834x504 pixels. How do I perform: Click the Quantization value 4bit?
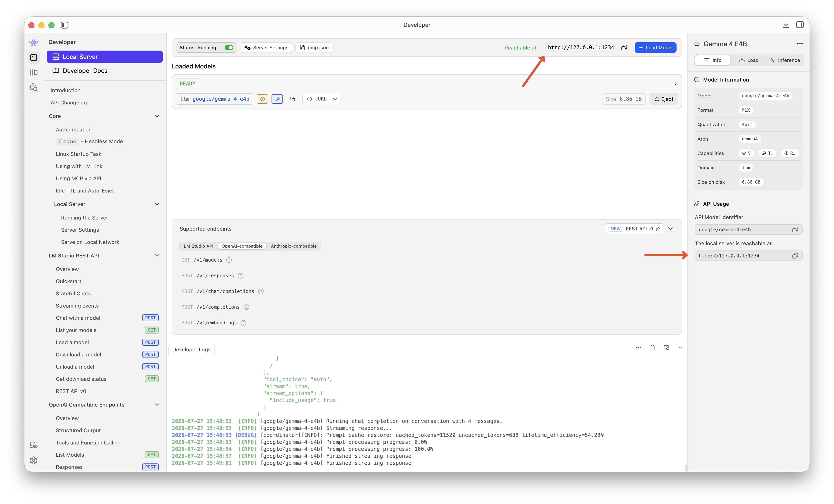(x=747, y=124)
